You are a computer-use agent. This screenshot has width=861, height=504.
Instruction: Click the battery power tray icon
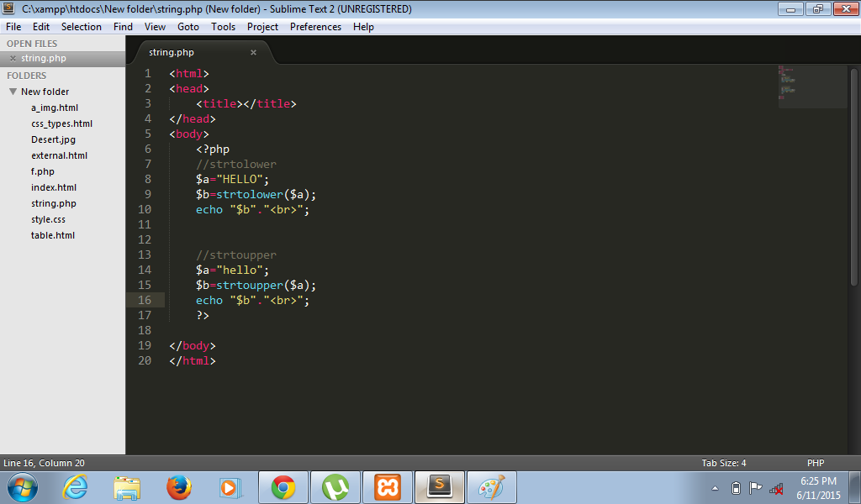click(736, 487)
